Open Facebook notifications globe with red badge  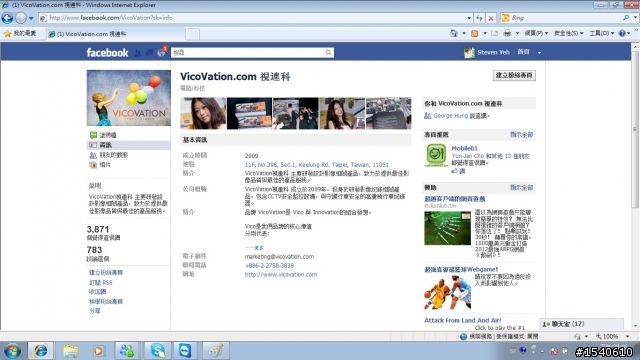pos(162,52)
